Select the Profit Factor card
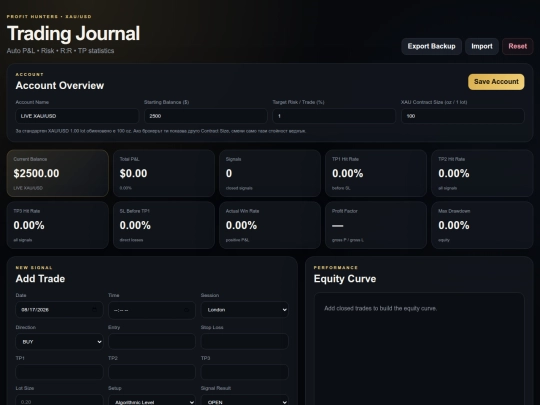 pos(376,225)
